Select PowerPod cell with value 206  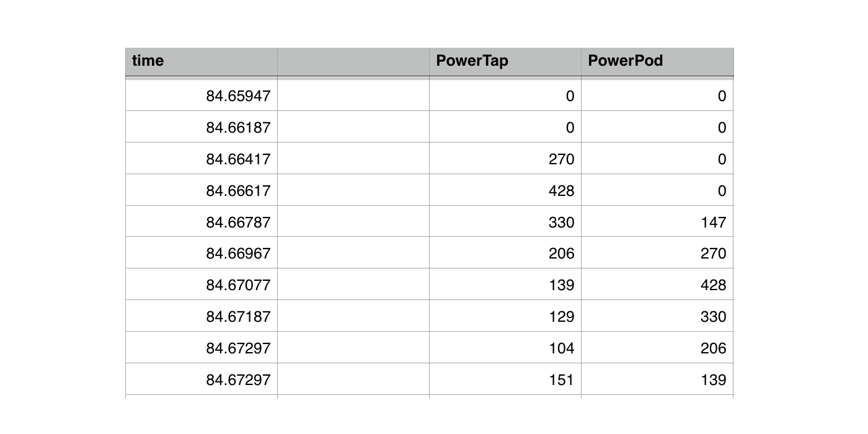click(x=657, y=348)
